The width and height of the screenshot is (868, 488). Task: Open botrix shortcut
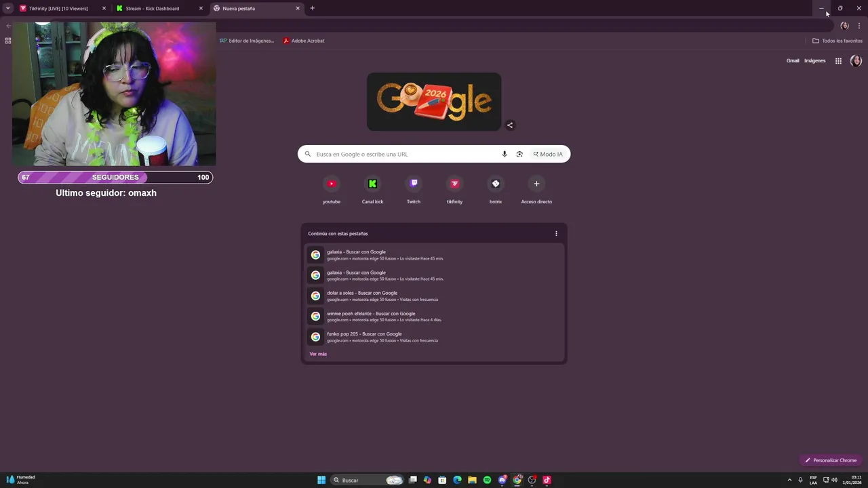[x=496, y=190]
